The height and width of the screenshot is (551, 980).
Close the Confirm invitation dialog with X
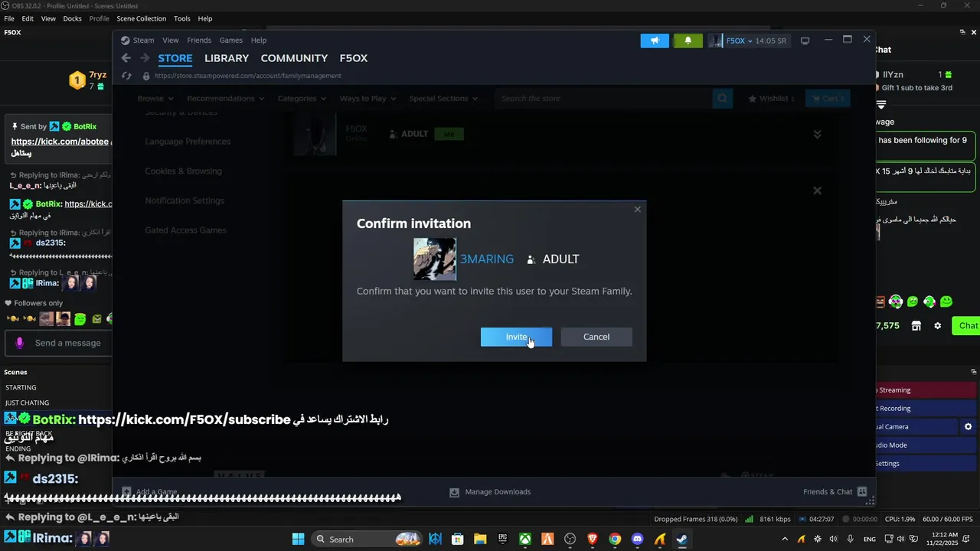pos(637,209)
